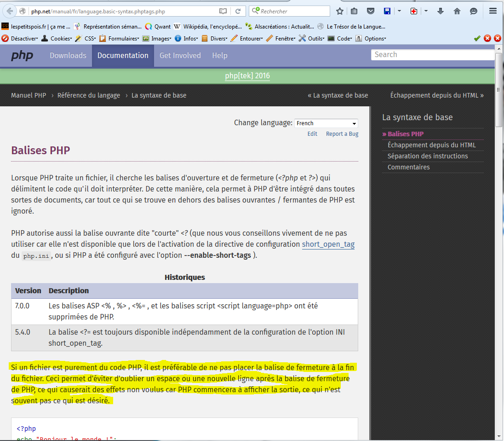The height and width of the screenshot is (441, 504).
Task: Click the php logo
Action: coord(22,56)
